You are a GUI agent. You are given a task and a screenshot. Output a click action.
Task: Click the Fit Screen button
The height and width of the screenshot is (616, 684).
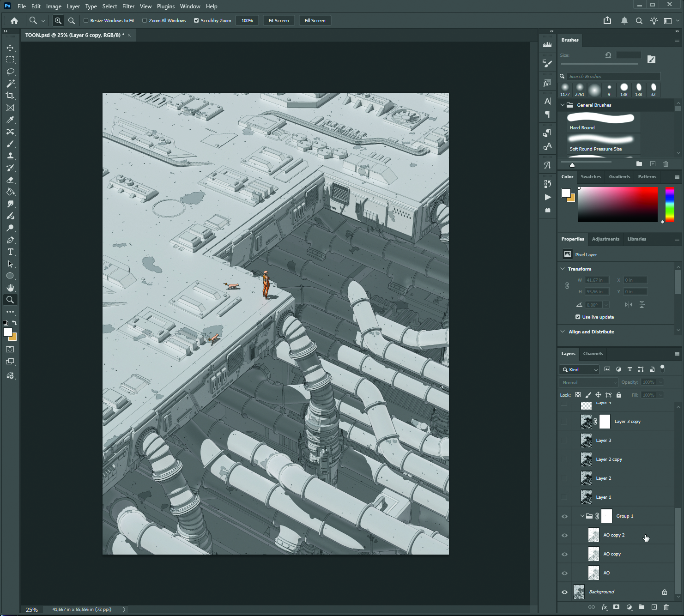point(278,21)
